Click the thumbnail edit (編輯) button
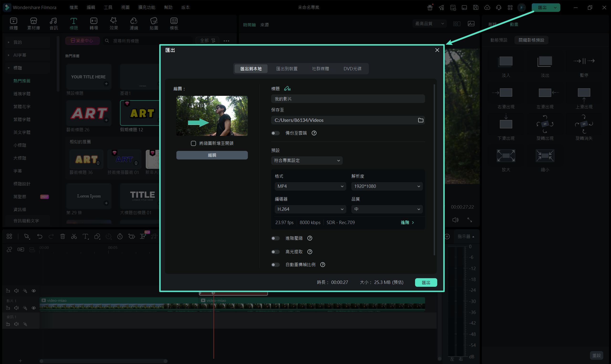The image size is (611, 364). 212,155
